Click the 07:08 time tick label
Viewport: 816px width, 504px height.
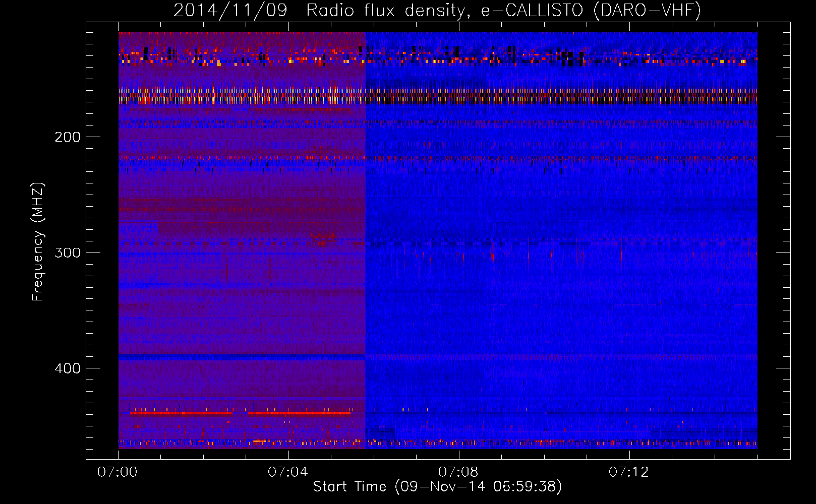click(458, 472)
